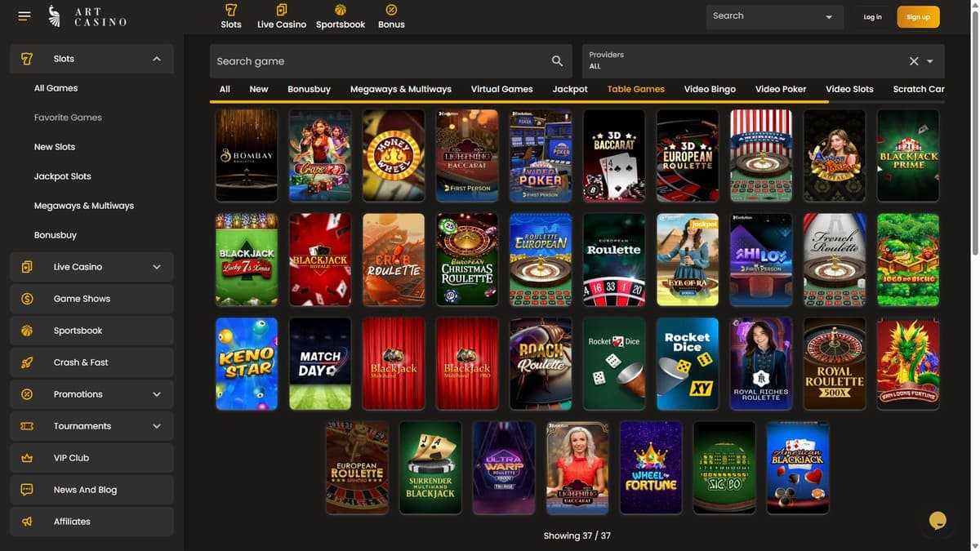Open the Match Day game thumbnail
Screen dimensions: 980x551
pyautogui.click(x=320, y=364)
